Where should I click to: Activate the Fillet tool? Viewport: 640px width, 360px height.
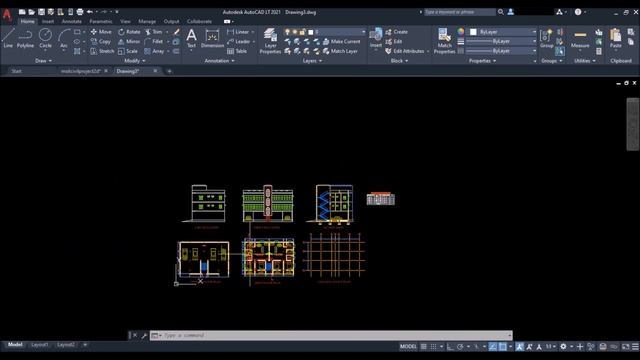pos(154,42)
